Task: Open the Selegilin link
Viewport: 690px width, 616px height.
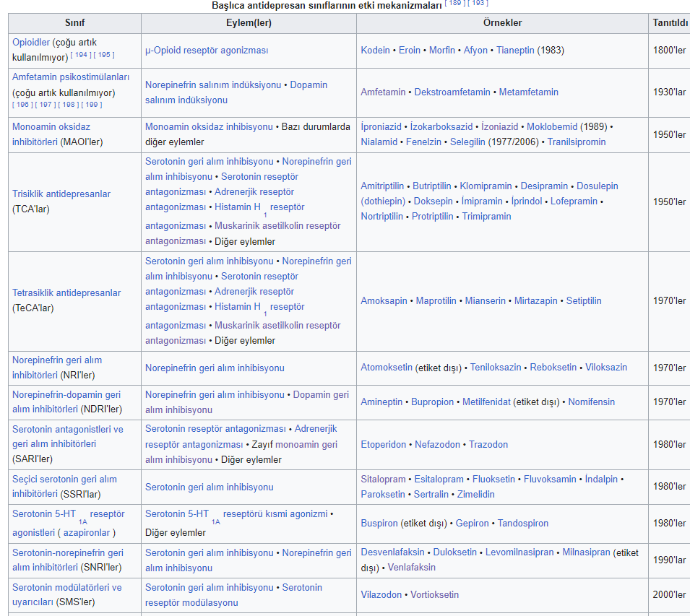Action: click(x=467, y=142)
